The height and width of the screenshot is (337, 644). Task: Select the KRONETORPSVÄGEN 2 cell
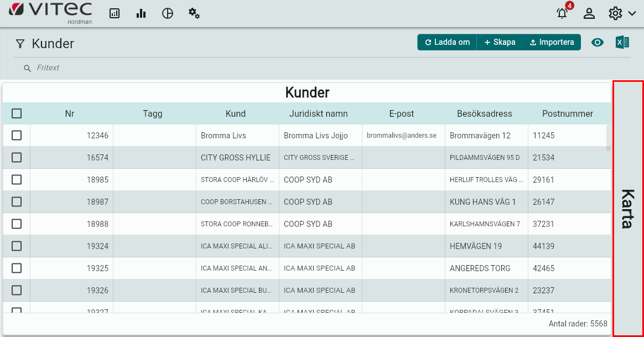click(x=486, y=291)
